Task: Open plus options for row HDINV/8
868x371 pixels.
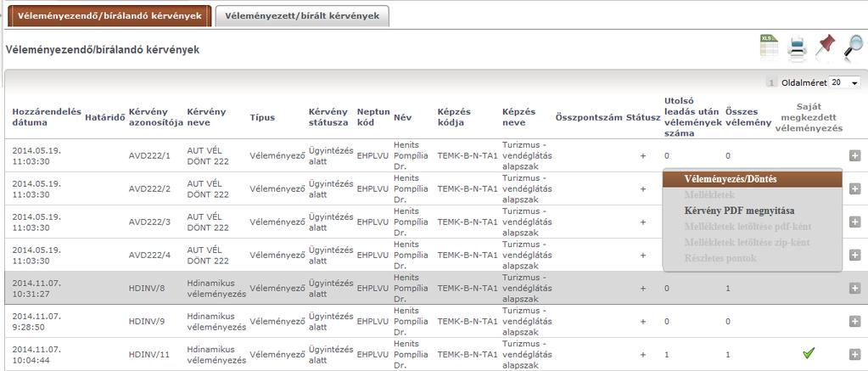Action: [x=854, y=288]
